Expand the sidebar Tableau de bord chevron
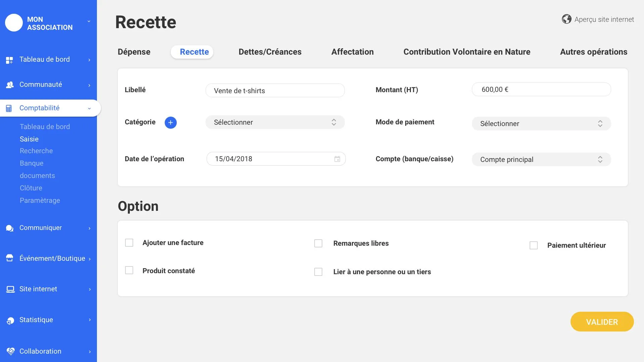This screenshot has height=362, width=644. coord(89,60)
